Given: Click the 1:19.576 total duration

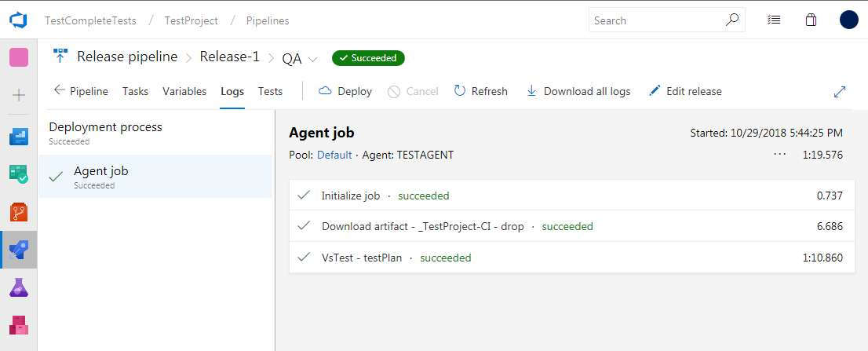Looking at the screenshot, I should 822,155.
